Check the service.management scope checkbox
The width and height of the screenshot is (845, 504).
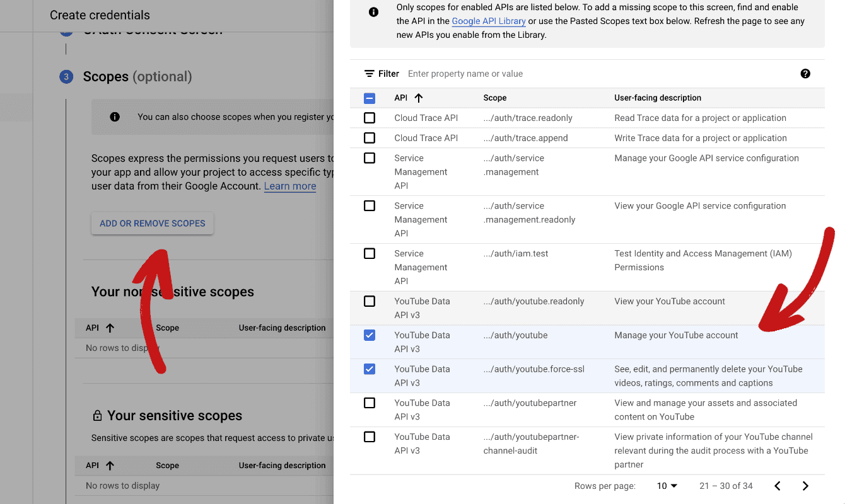(x=370, y=158)
